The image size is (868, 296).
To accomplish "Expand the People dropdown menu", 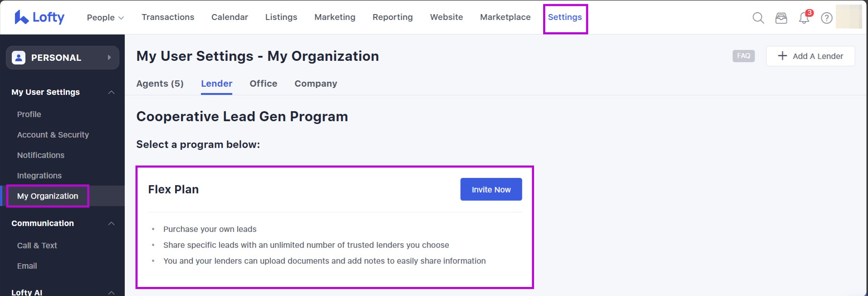I will click(105, 17).
